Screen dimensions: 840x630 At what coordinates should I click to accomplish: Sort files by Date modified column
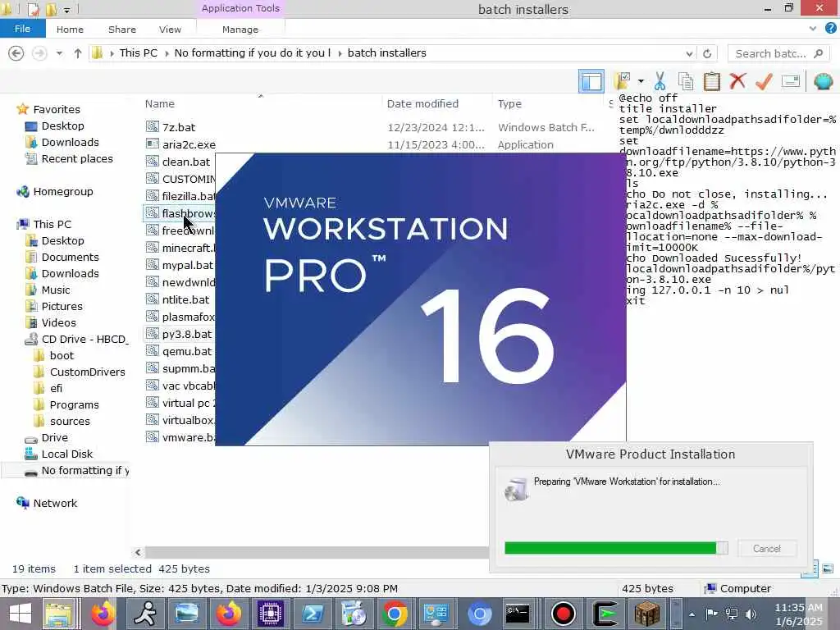tap(422, 103)
